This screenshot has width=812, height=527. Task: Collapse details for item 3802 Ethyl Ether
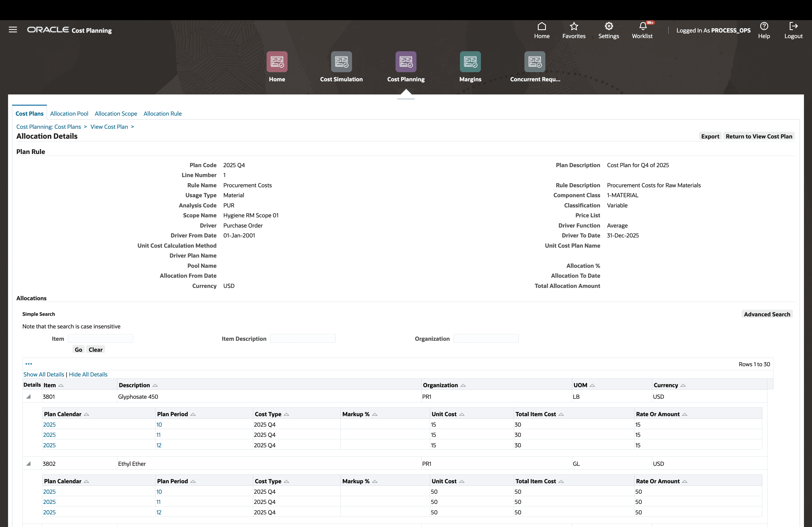(x=29, y=464)
